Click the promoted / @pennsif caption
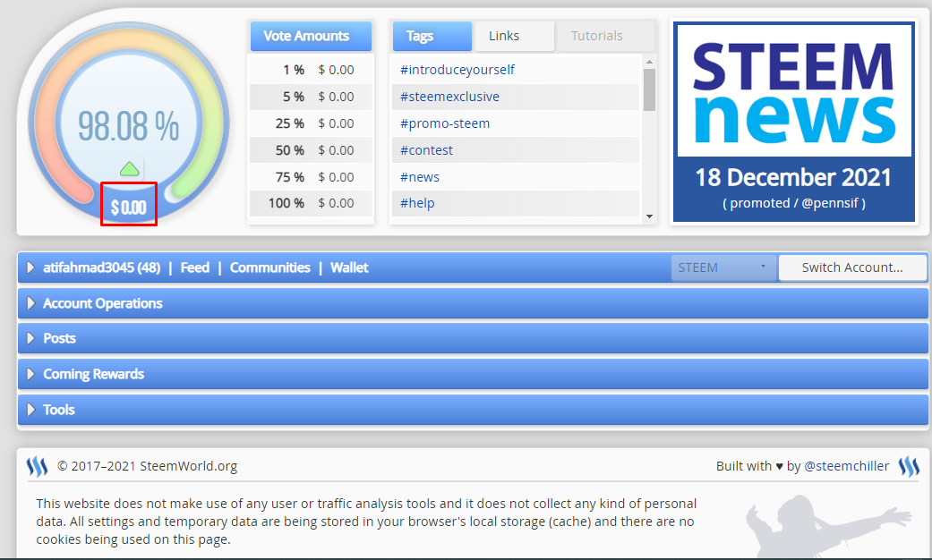This screenshot has height=560, width=932. tap(793, 203)
